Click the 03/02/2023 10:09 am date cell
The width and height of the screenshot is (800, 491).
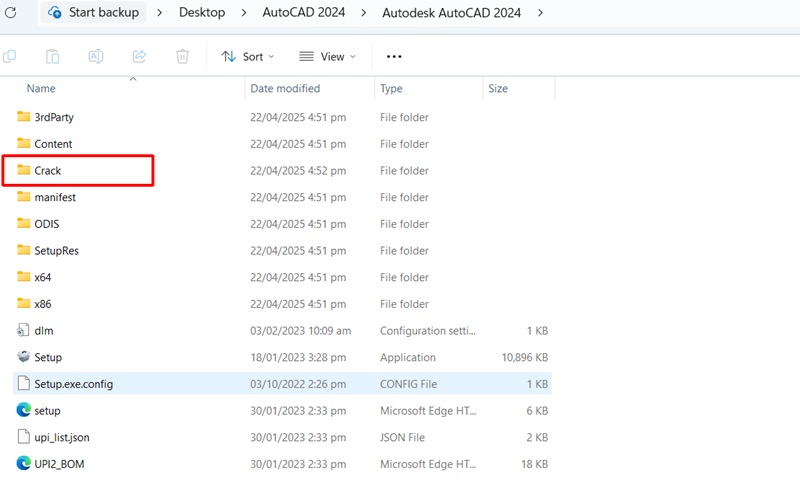(x=301, y=330)
